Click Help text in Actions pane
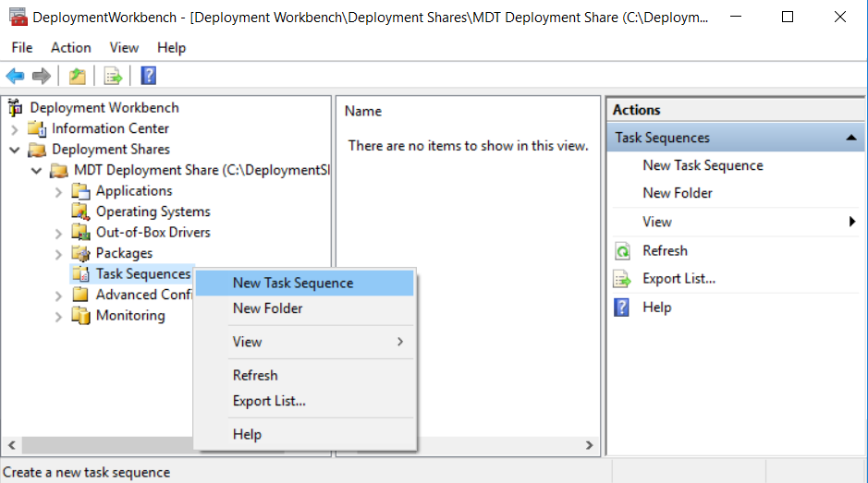Viewport: 868px width, 483px height. [656, 307]
